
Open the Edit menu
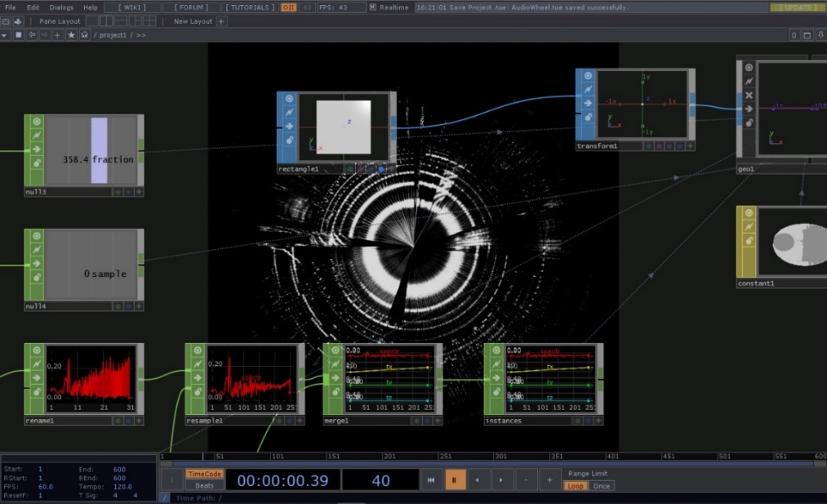tap(33, 8)
